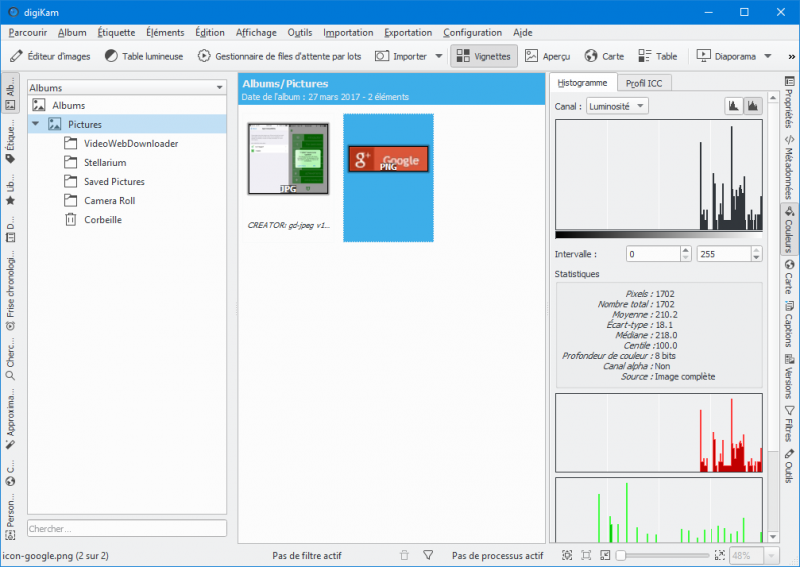Select linear histogram scale button
The height and width of the screenshot is (567, 800).
(x=733, y=105)
